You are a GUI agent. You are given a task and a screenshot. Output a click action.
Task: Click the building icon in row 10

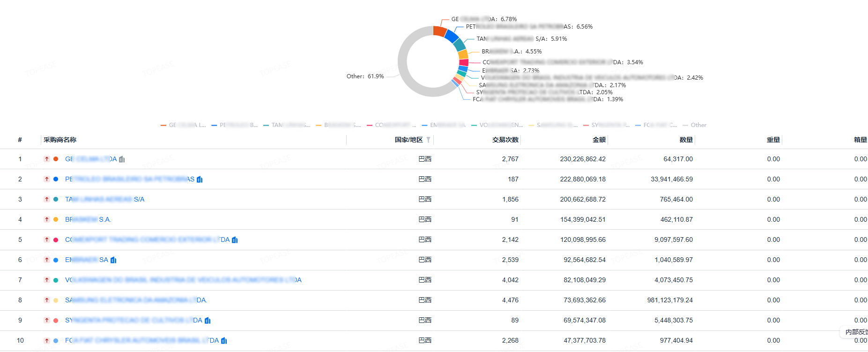pyautogui.click(x=224, y=341)
